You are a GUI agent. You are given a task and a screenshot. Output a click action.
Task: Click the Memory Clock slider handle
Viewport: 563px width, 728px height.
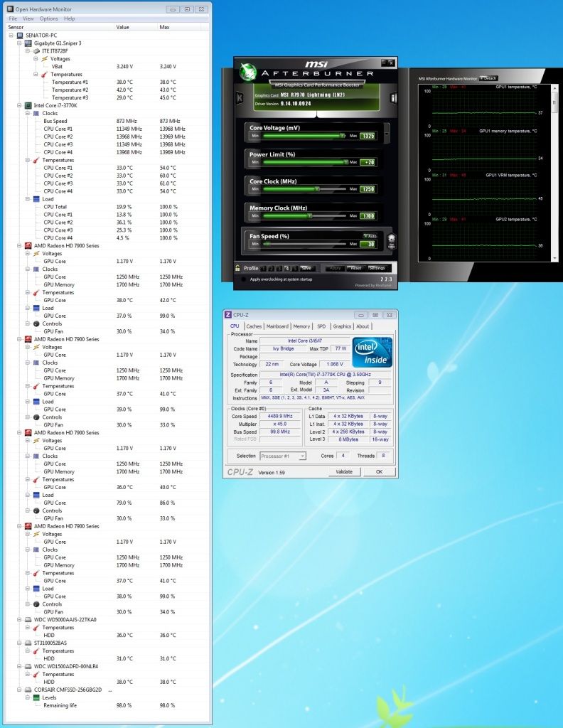(310, 216)
